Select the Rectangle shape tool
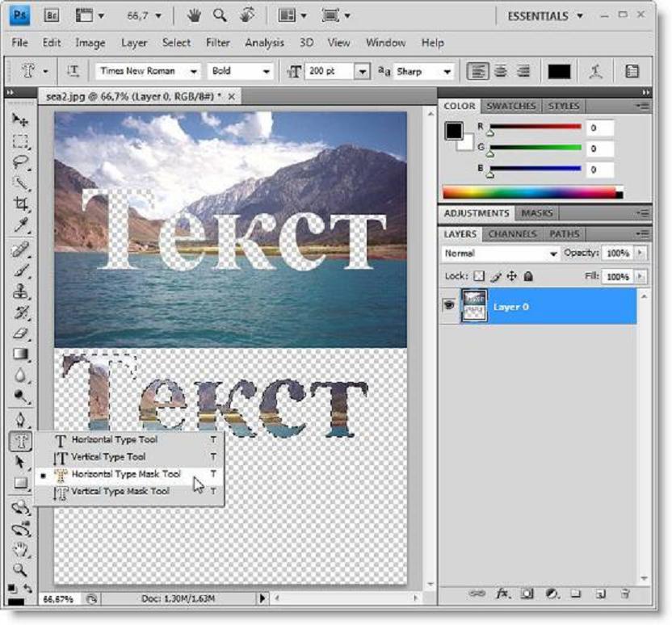This screenshot has height=625, width=672. [x=19, y=483]
